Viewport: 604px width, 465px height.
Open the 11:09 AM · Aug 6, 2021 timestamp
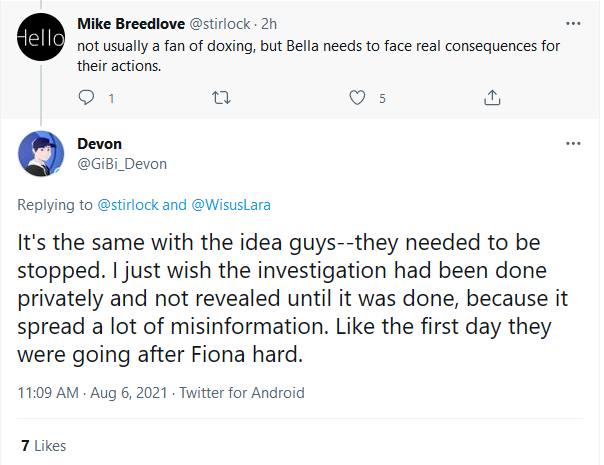point(92,393)
